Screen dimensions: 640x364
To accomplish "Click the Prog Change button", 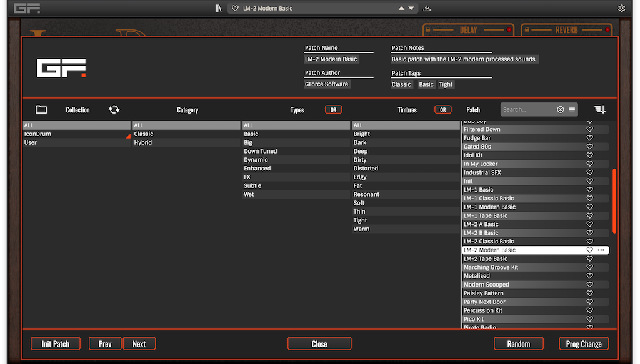I will click(584, 343).
